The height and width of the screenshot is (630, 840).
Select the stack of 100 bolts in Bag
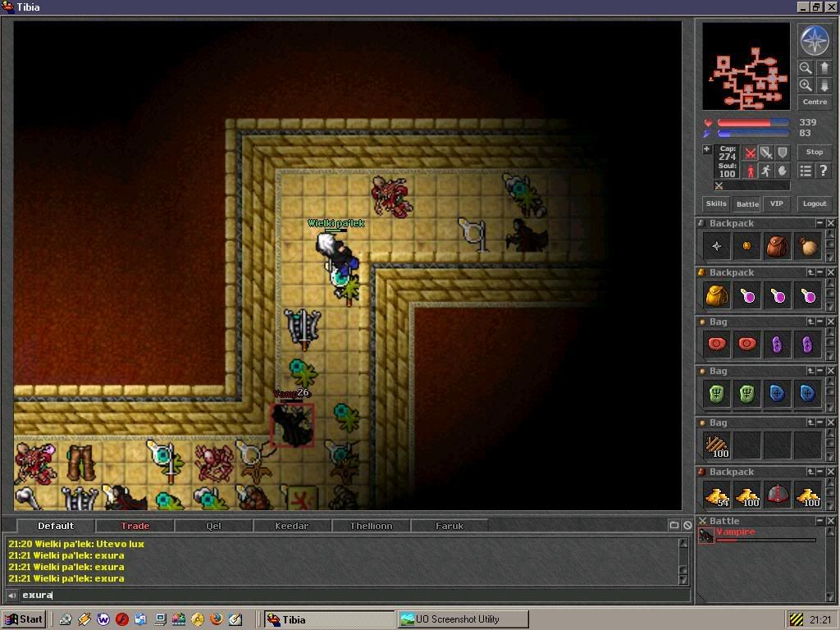717,445
